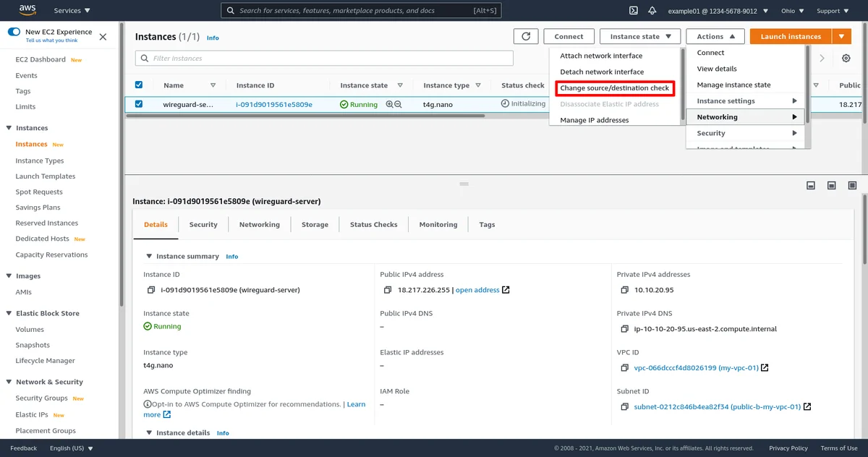Toggle the select-all instances header checkbox
Viewport: 868px width, 457px height.
click(x=139, y=85)
